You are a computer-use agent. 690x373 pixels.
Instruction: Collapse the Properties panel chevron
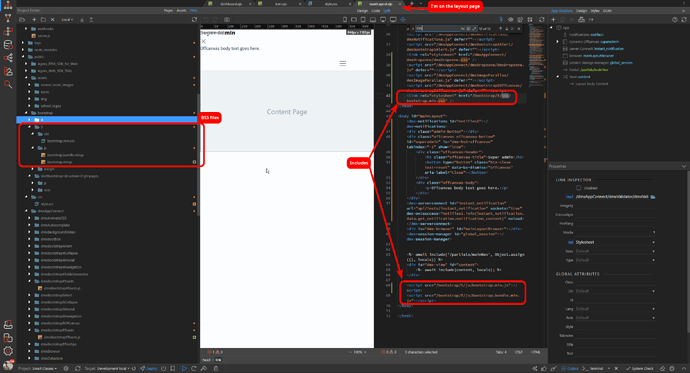point(683,166)
